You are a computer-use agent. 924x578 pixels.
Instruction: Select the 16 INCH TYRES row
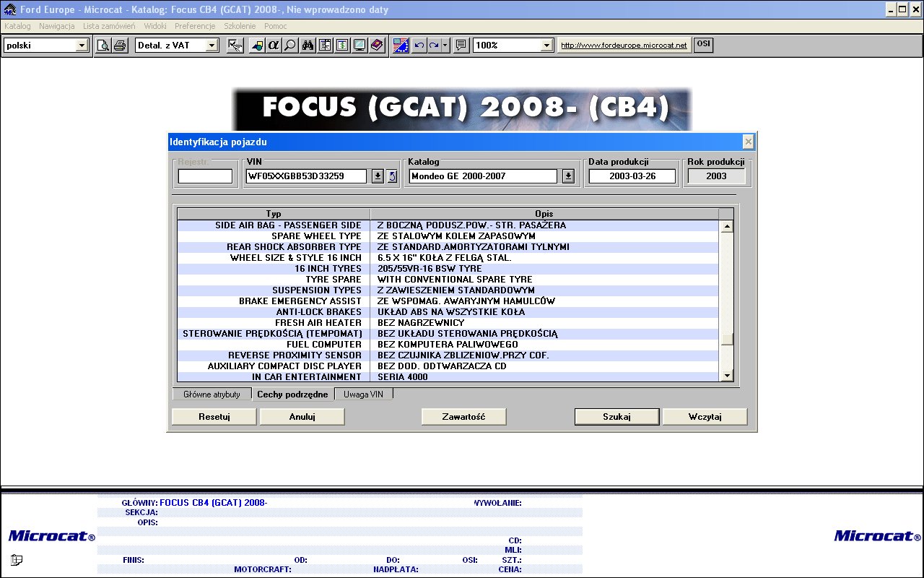pos(448,269)
